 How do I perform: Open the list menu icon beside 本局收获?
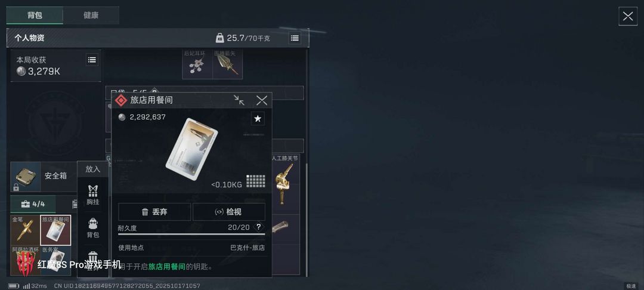coord(92,60)
